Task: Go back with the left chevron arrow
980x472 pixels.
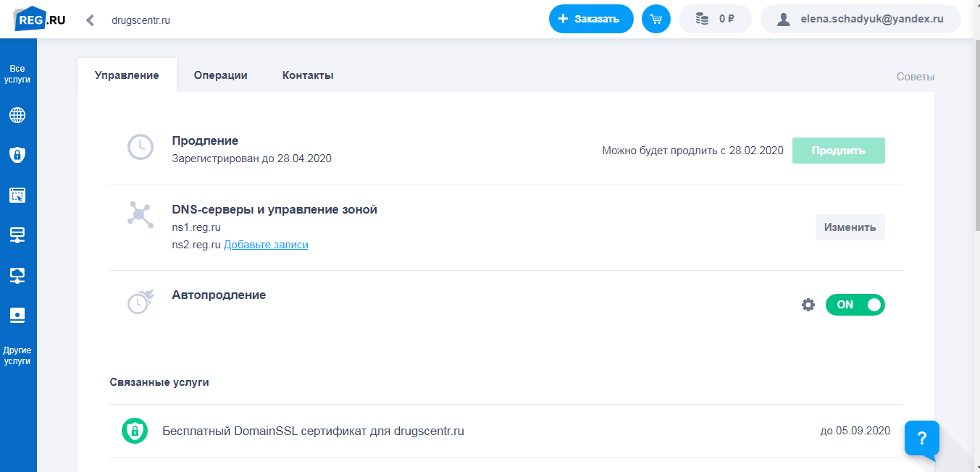Action: (x=90, y=20)
